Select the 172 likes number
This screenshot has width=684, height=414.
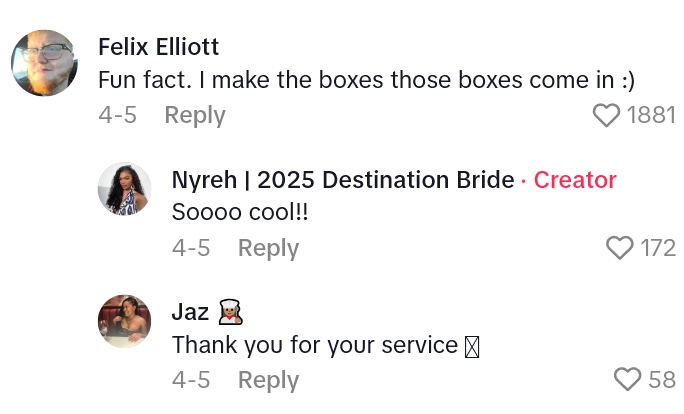pos(658,248)
